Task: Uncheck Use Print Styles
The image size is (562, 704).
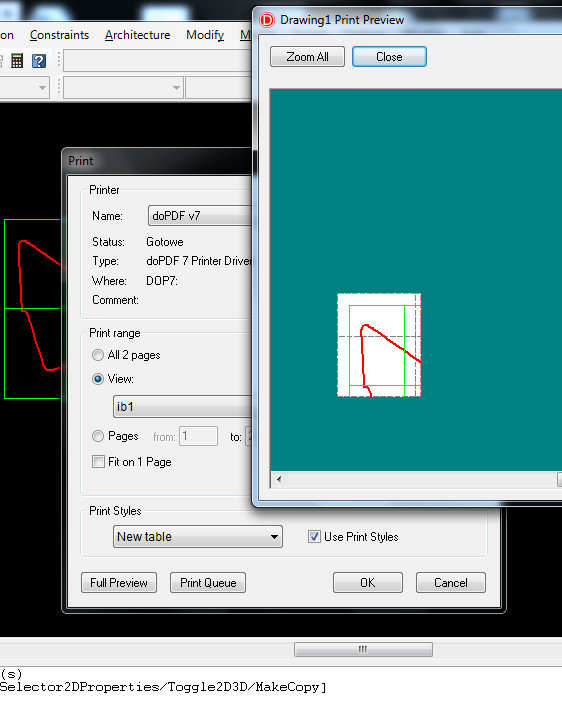Action: 314,537
